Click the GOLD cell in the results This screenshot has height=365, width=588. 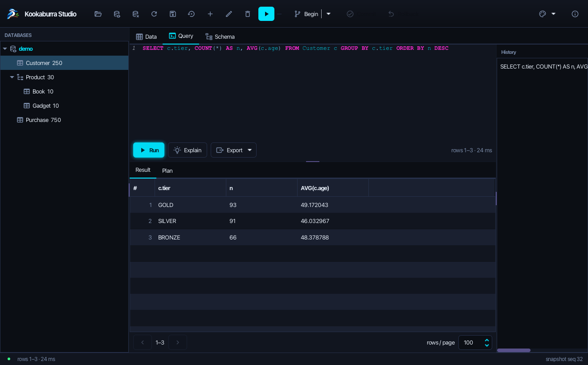190,205
